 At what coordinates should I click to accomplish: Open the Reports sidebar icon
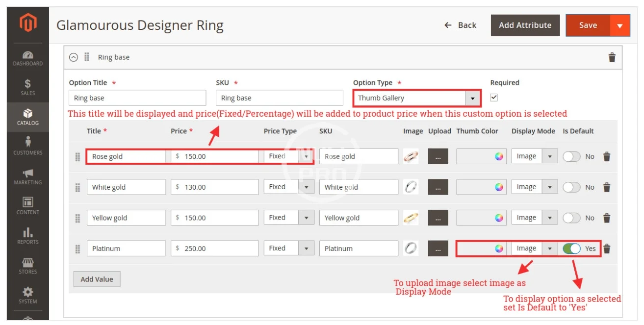pyautogui.click(x=28, y=236)
